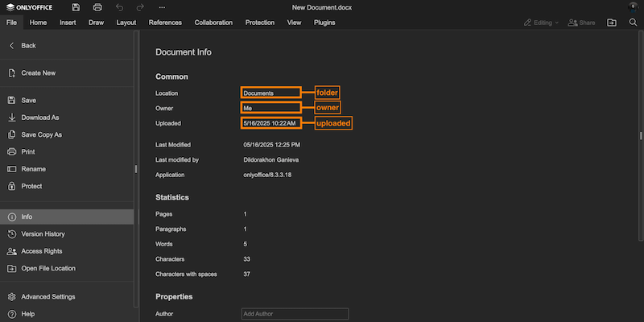Choose Access Rights in the left panel
Viewport: 644px width, 322px height.
point(41,251)
